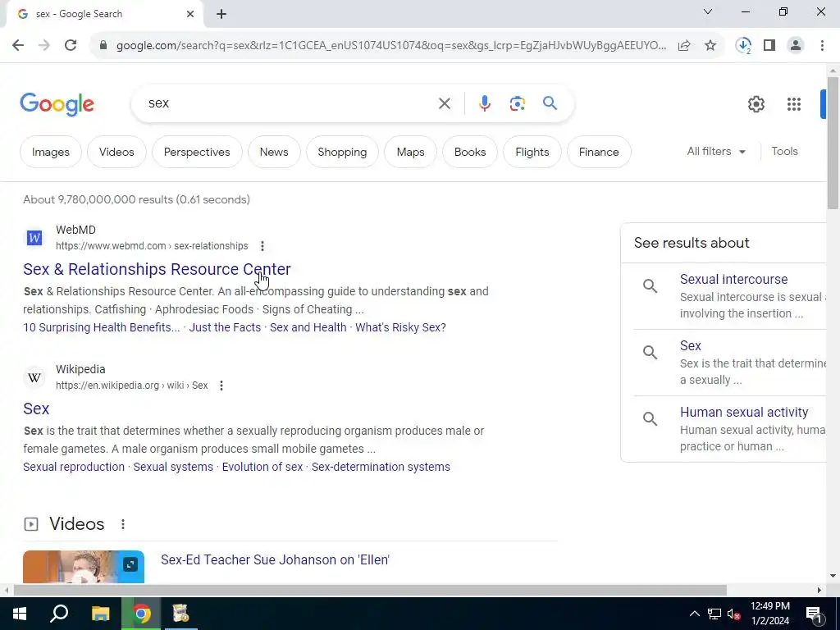The image size is (840, 630).
Task: Share this page icon in address bar
Action: point(684,46)
